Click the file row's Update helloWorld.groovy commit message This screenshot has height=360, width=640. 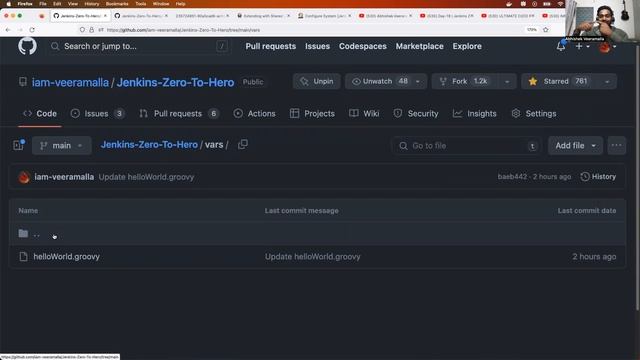point(313,257)
